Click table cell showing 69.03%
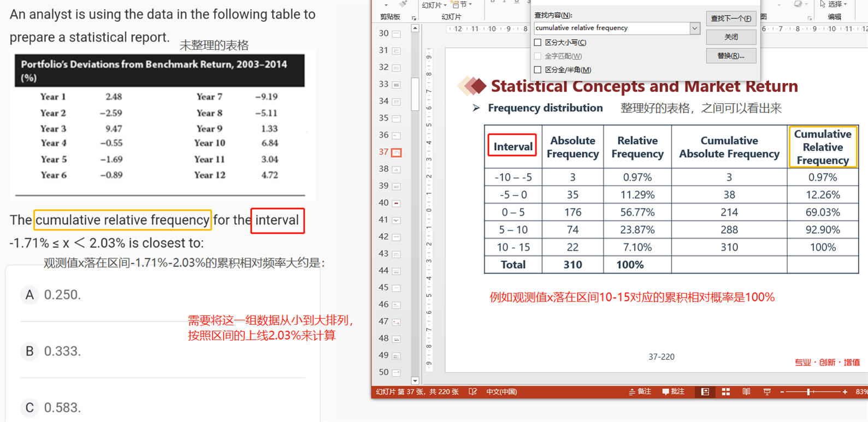Viewport: 868px width, 422px height. pyautogui.click(x=823, y=212)
